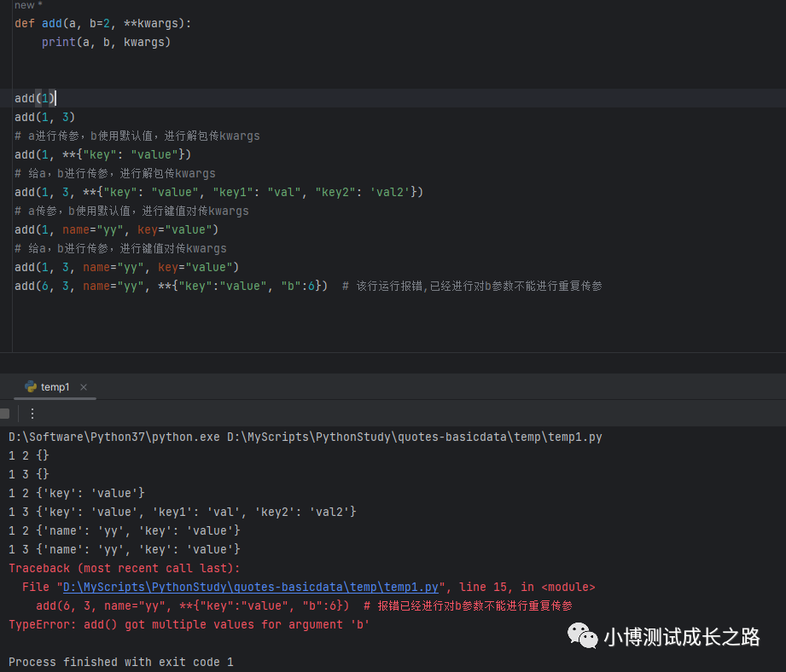Click the python.exe command line in console
The image size is (786, 672).
[x=305, y=437]
